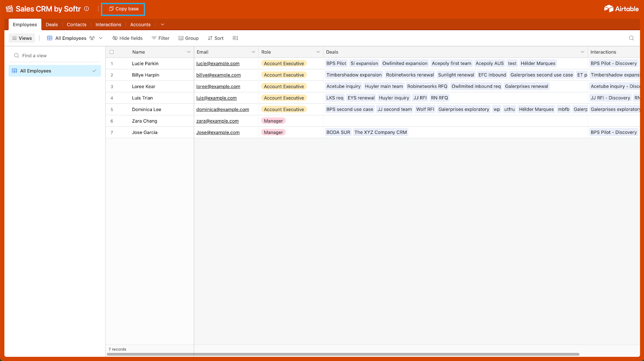The height and width of the screenshot is (361, 644).
Task: Open luis@example.com email link
Action: coord(217,98)
